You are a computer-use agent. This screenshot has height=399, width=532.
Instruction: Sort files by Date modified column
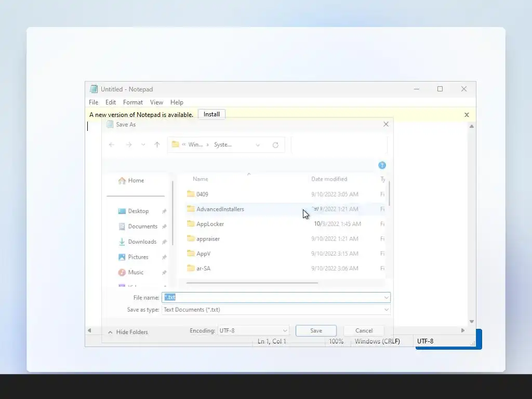coord(329,179)
